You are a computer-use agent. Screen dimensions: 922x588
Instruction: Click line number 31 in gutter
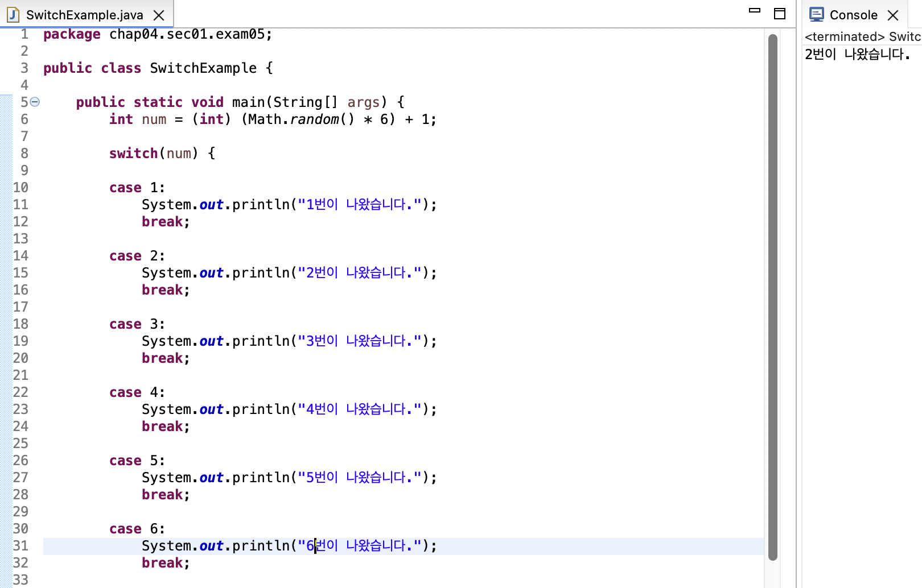click(x=20, y=546)
